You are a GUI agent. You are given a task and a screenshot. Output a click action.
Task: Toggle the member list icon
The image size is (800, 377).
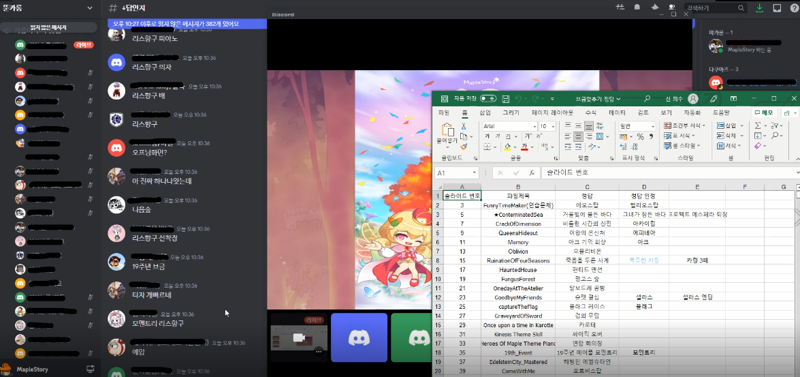672,8
